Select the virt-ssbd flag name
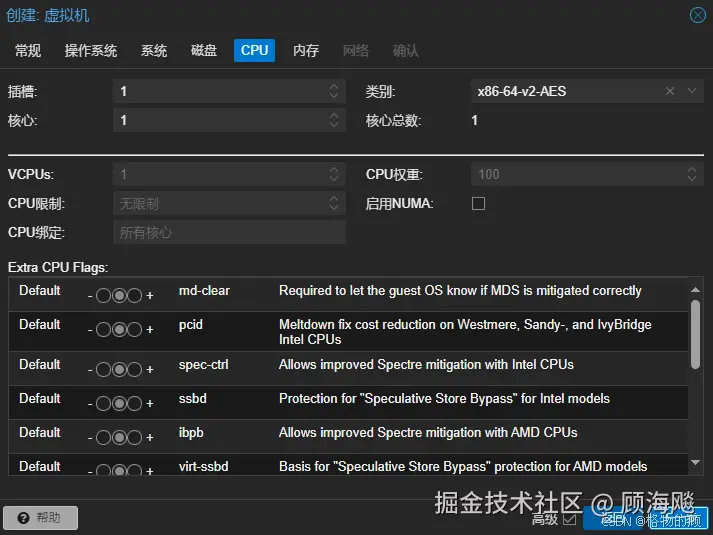 (203, 466)
